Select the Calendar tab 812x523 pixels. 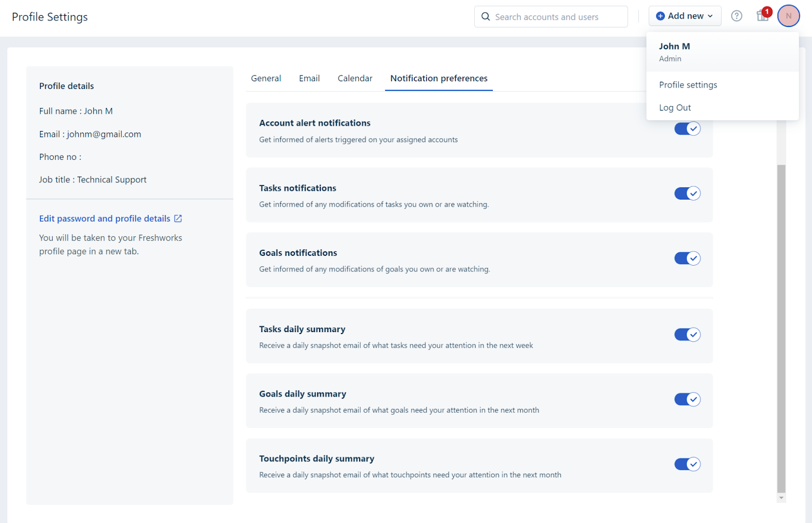[x=355, y=78]
